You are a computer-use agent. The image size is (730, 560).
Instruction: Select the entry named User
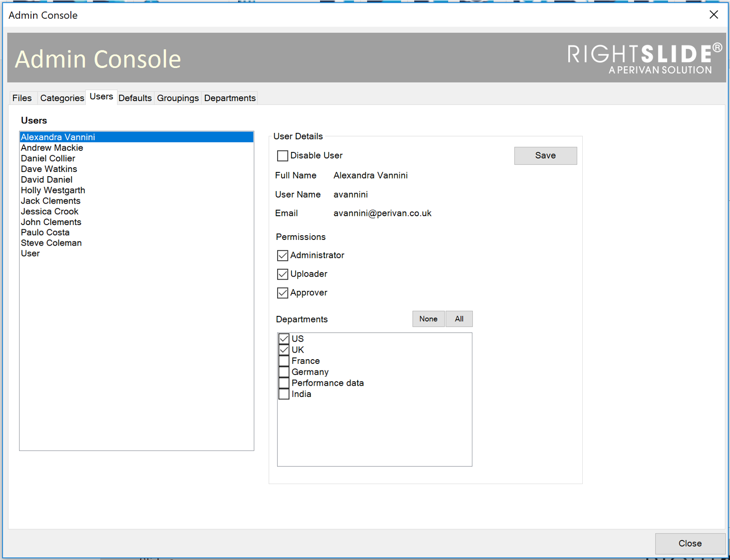pyautogui.click(x=136, y=253)
